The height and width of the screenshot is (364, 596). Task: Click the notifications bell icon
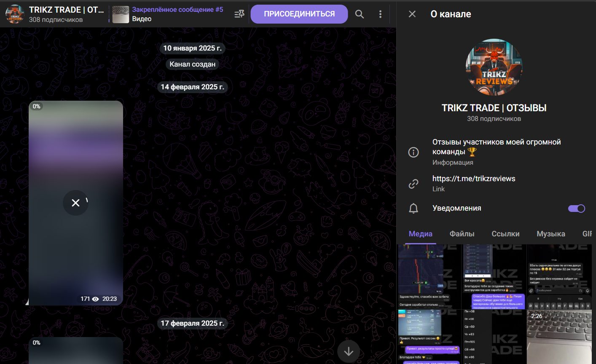413,208
